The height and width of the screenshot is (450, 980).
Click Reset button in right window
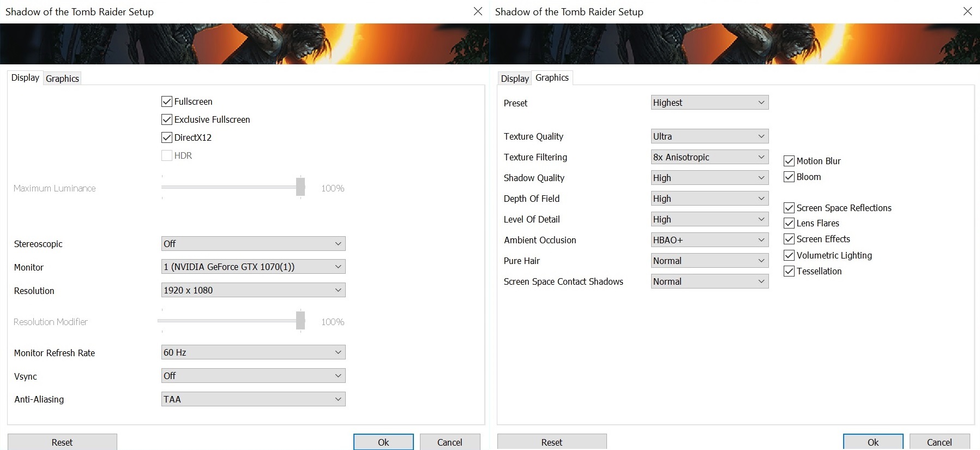pyautogui.click(x=552, y=442)
